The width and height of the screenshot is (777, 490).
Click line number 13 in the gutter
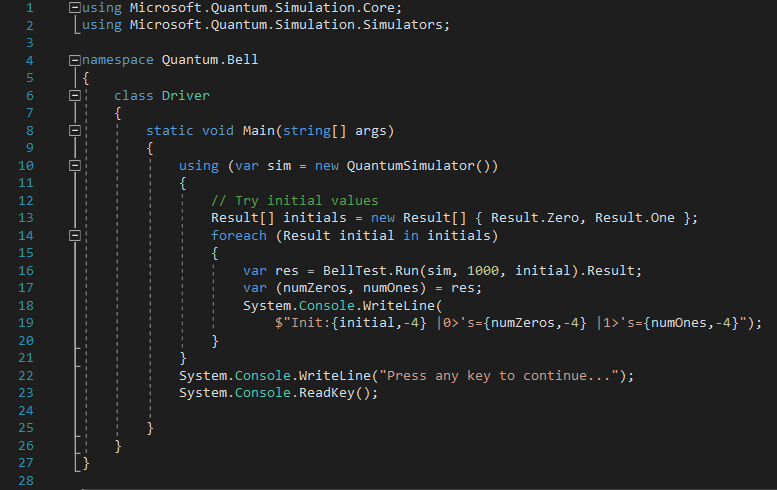(x=26, y=218)
